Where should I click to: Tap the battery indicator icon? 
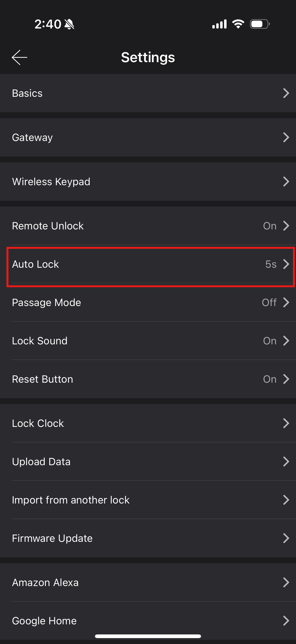pyautogui.click(x=259, y=24)
